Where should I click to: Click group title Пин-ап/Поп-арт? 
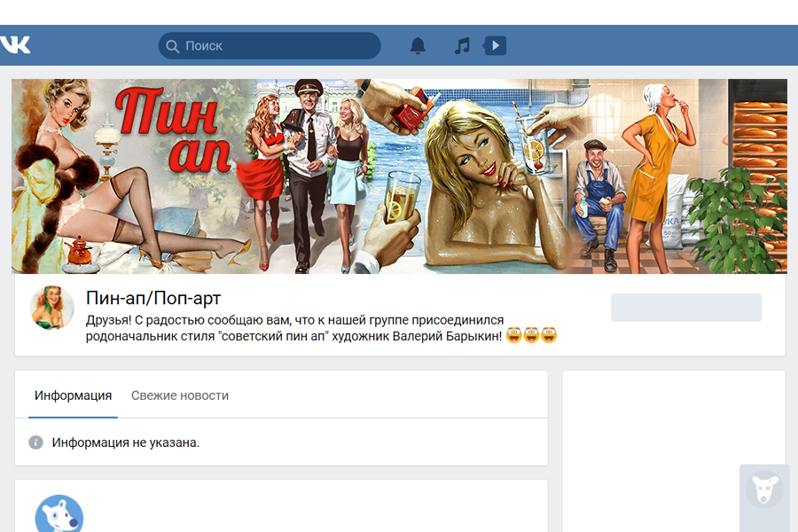(153, 298)
